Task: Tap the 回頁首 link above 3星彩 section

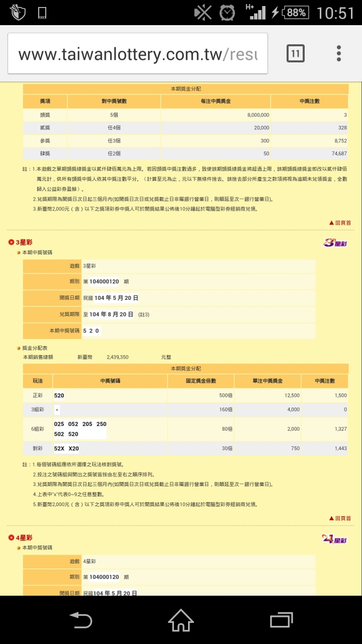Action: [340, 222]
